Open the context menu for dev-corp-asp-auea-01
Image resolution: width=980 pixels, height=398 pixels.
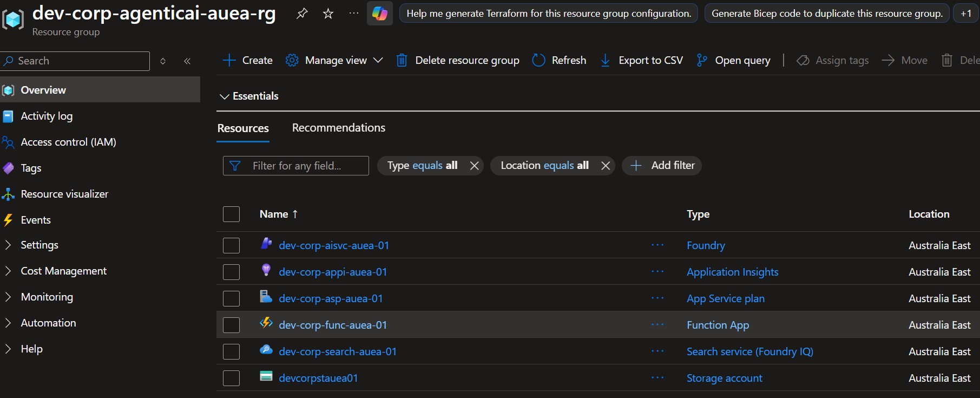pyautogui.click(x=657, y=298)
